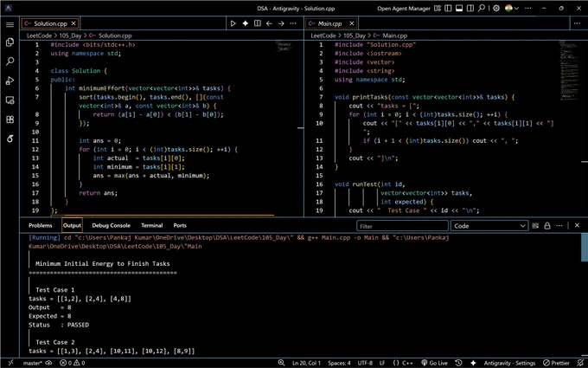Click the LeetCode breadcrumb in the Main.cpp pane
The image size is (588, 368).
point(323,36)
